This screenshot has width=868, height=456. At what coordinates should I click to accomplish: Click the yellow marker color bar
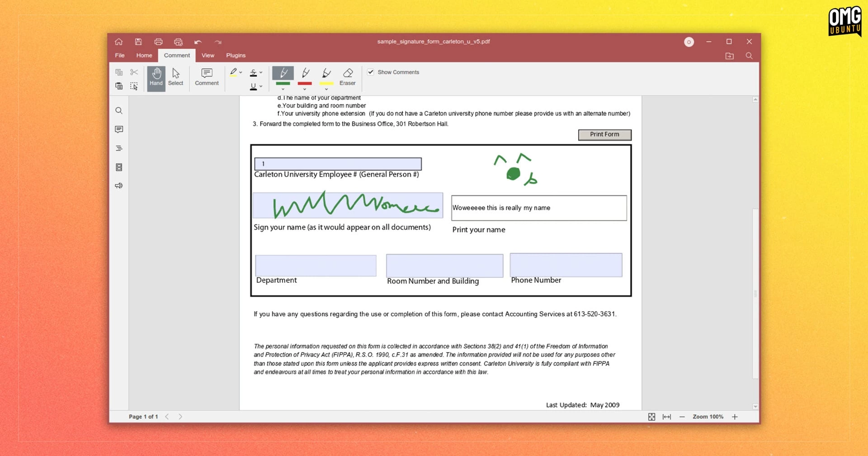[326, 84]
